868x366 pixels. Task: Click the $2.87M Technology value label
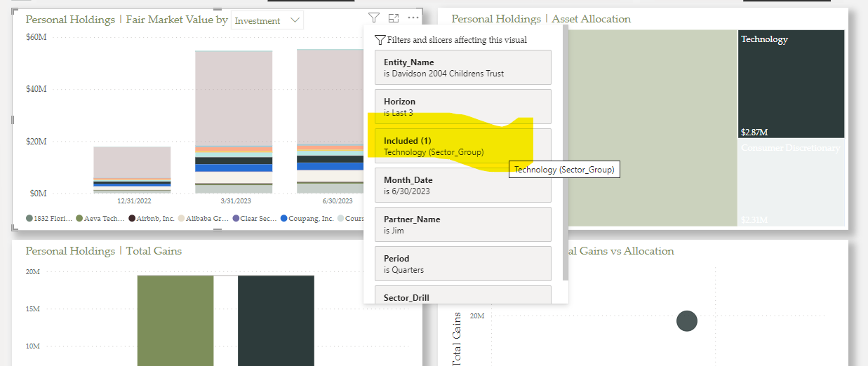coord(754,131)
